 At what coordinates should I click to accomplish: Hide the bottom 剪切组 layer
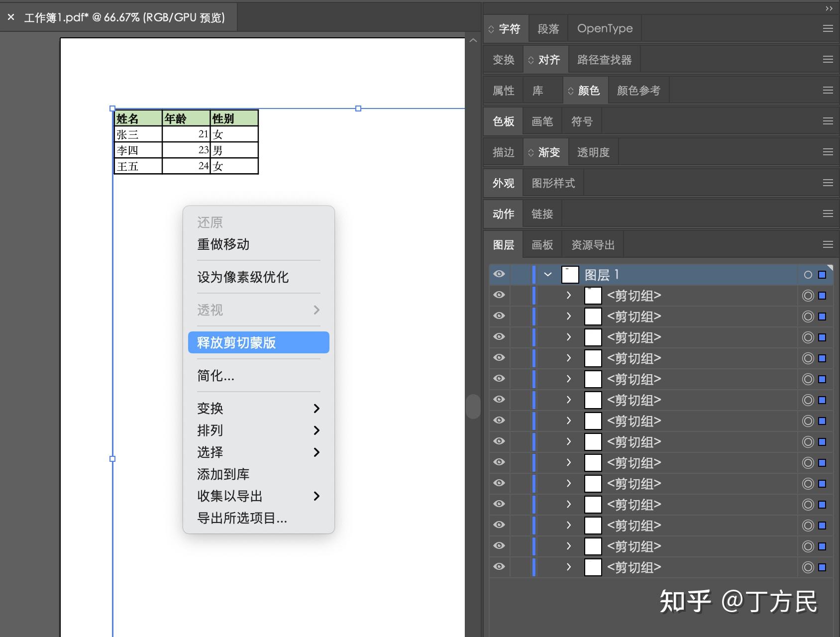click(499, 567)
